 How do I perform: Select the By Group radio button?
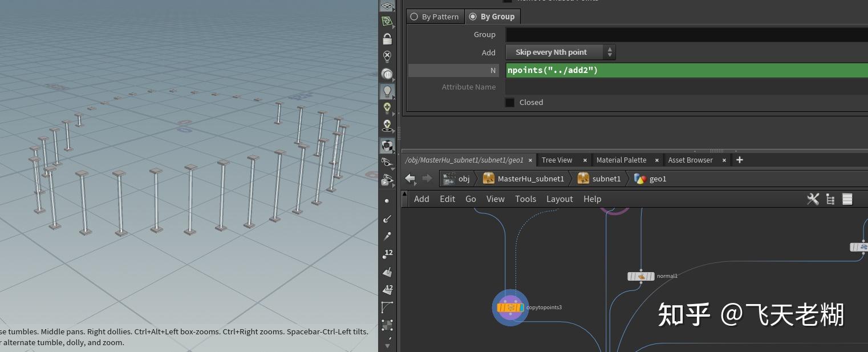[472, 16]
